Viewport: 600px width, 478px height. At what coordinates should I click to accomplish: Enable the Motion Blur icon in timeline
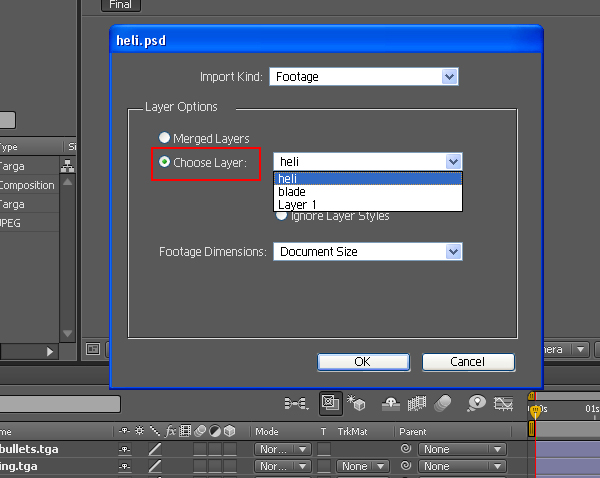pyautogui.click(x=443, y=403)
